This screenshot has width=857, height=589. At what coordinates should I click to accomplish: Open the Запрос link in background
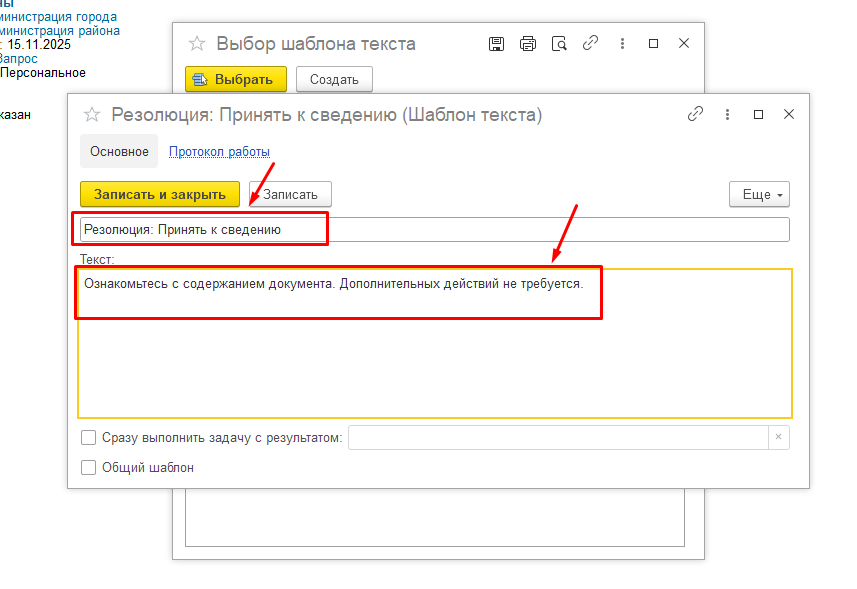(19, 58)
